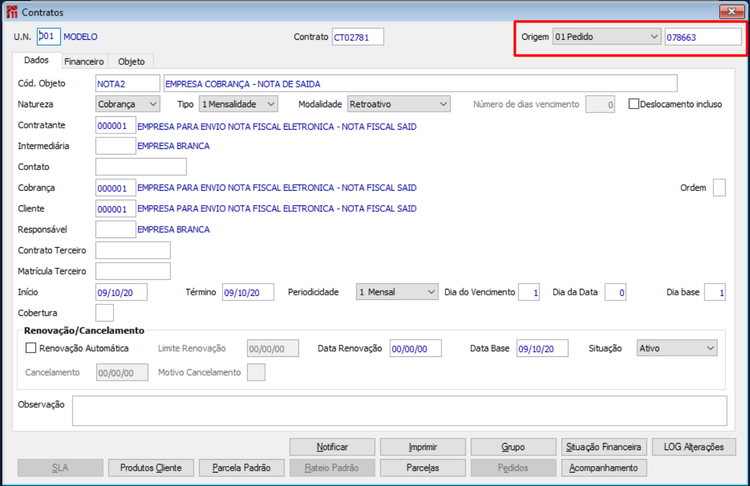Click the Rateio Padrão button

click(332, 468)
